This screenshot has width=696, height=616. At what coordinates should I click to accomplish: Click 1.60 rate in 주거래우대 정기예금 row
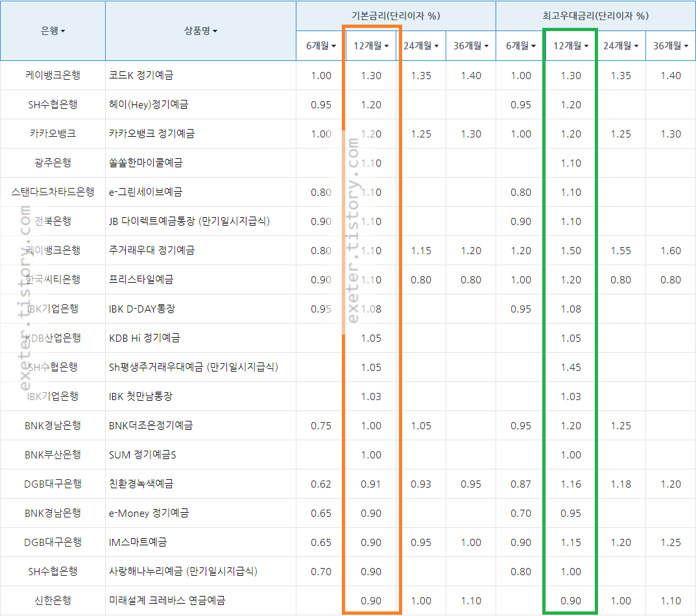point(671,251)
